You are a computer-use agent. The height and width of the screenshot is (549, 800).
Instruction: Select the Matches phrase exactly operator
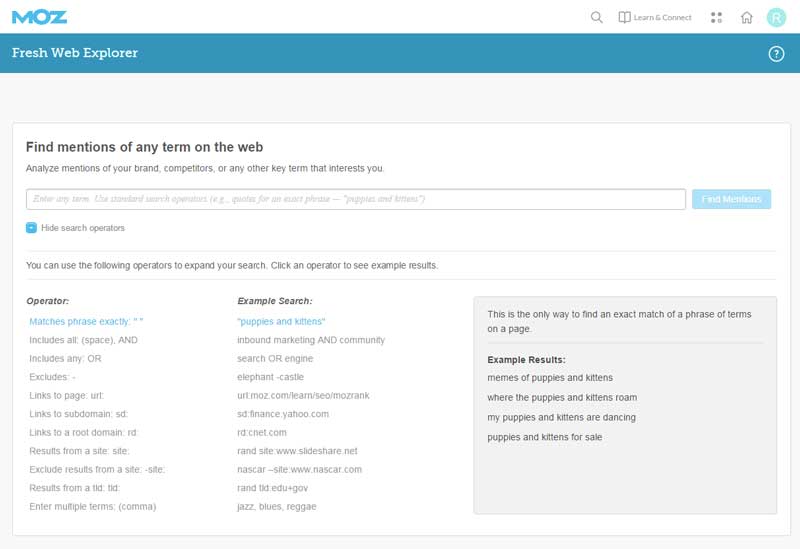(x=86, y=321)
